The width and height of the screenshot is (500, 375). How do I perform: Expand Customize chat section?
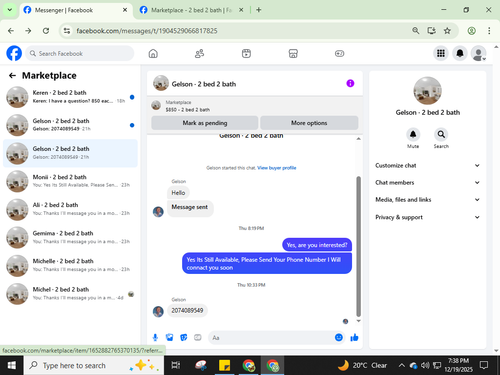click(x=427, y=165)
